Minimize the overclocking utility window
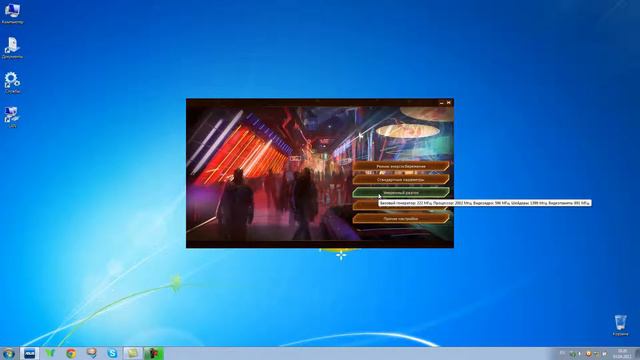This screenshot has width=640, height=360. tap(441, 103)
